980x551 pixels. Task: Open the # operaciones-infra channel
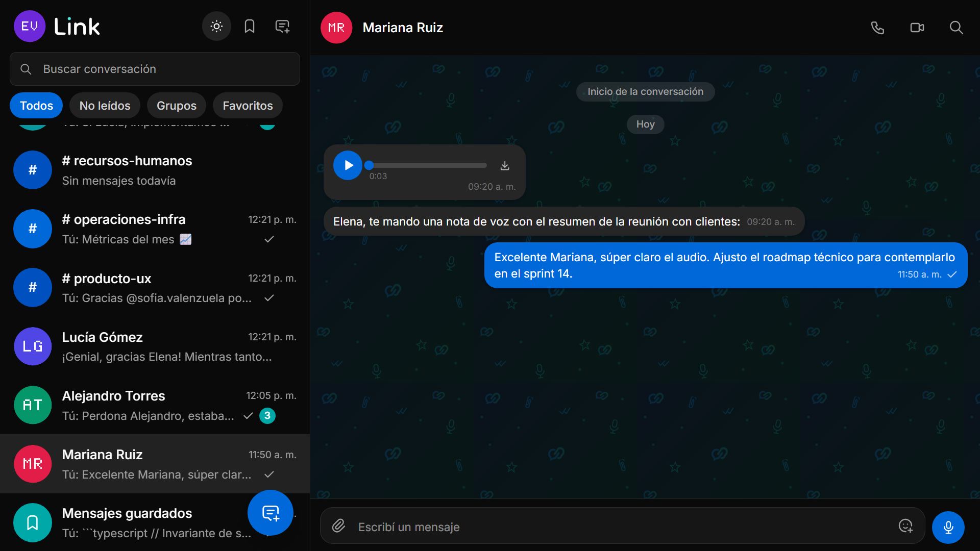point(155,229)
